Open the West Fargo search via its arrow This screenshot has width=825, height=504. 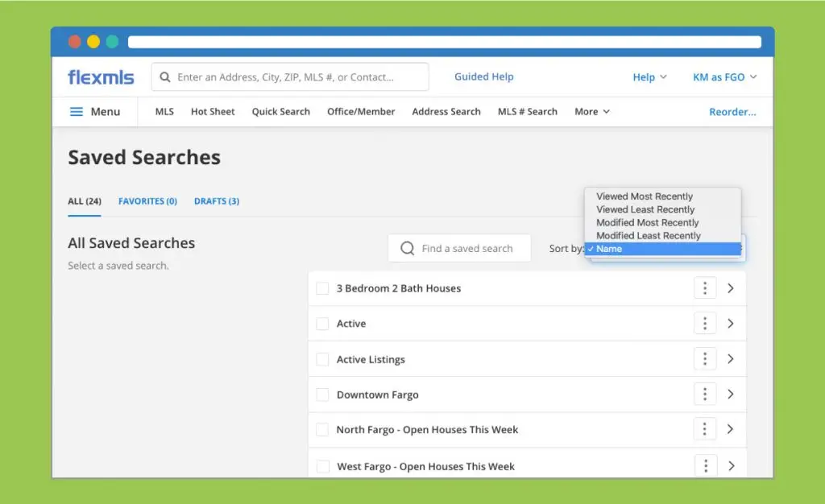[731, 465]
